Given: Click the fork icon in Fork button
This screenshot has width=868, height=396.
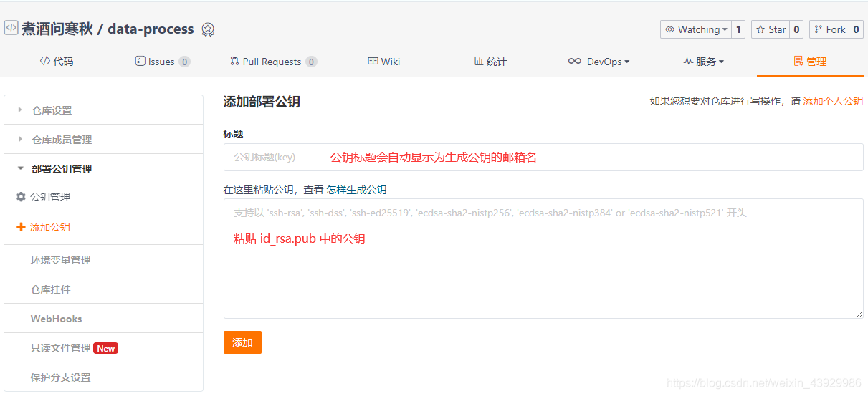Looking at the screenshot, I should 818,29.
